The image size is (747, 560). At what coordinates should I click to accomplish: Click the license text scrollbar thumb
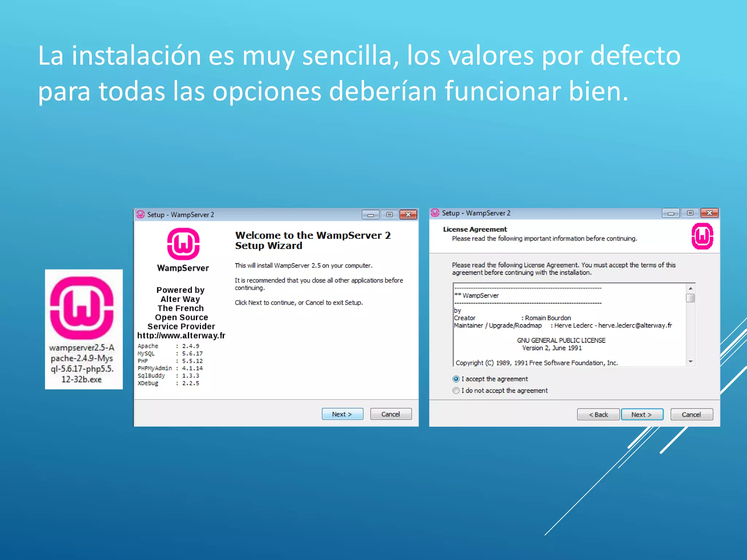click(690, 298)
